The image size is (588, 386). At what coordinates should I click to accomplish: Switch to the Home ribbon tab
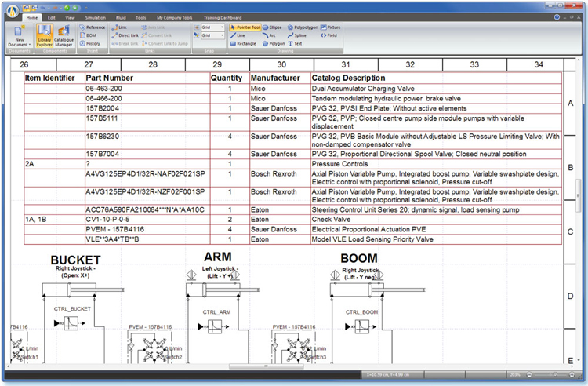point(32,17)
